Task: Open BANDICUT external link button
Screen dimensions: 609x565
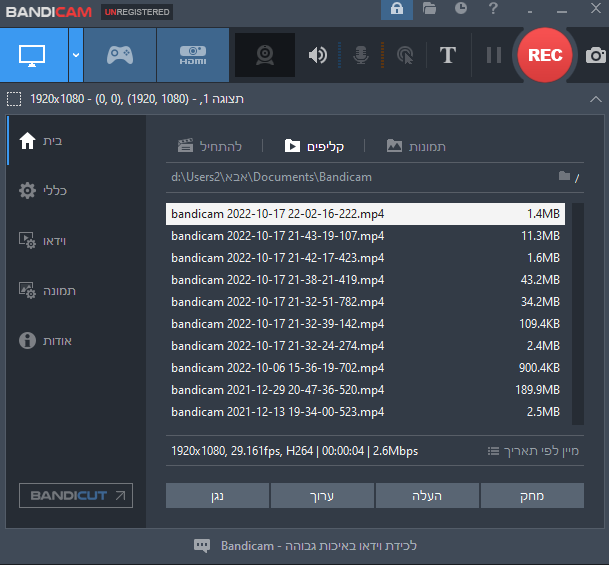Action: click(x=76, y=495)
